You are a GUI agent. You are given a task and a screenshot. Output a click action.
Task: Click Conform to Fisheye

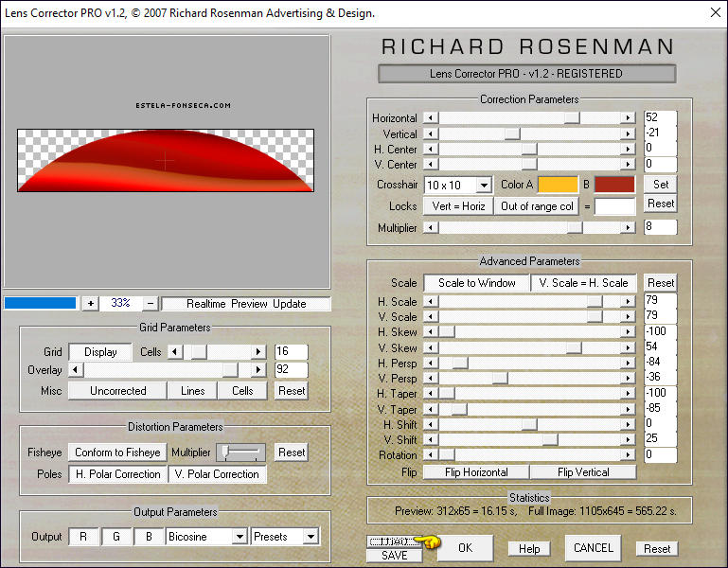coord(117,452)
